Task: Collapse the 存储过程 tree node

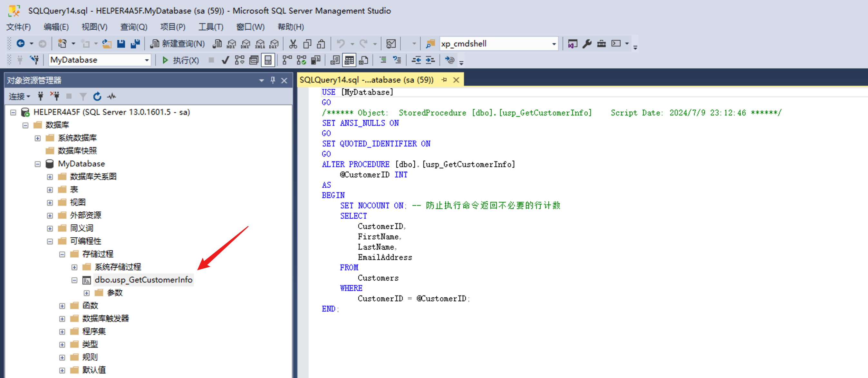Action: coord(62,254)
